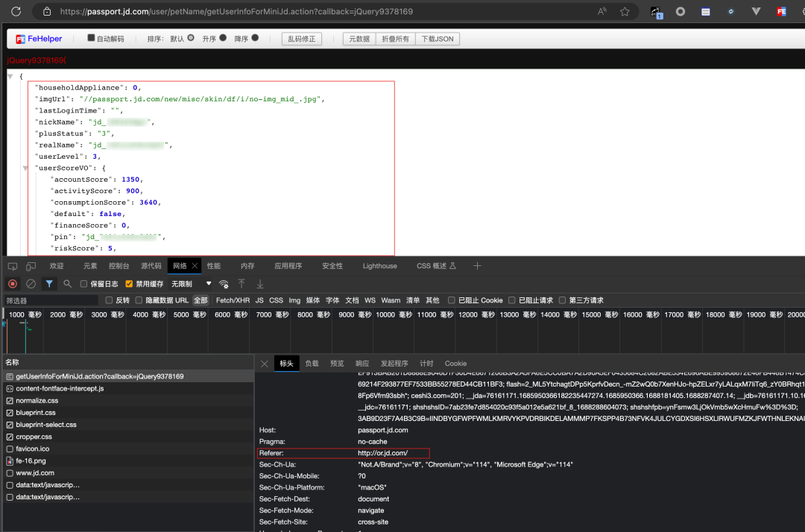The width and height of the screenshot is (805, 532).
Task: Check the hide data URLs checkbox
Action: [139, 300]
